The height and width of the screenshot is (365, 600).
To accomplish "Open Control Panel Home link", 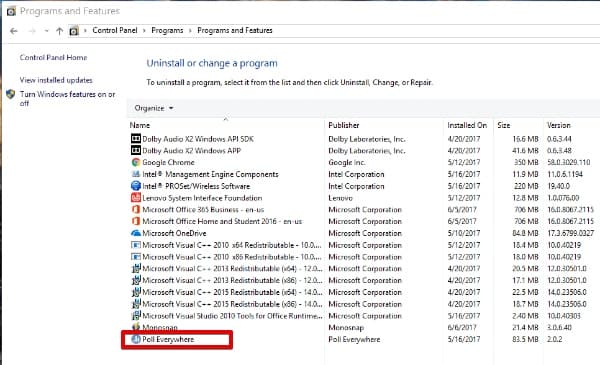I will [x=53, y=57].
